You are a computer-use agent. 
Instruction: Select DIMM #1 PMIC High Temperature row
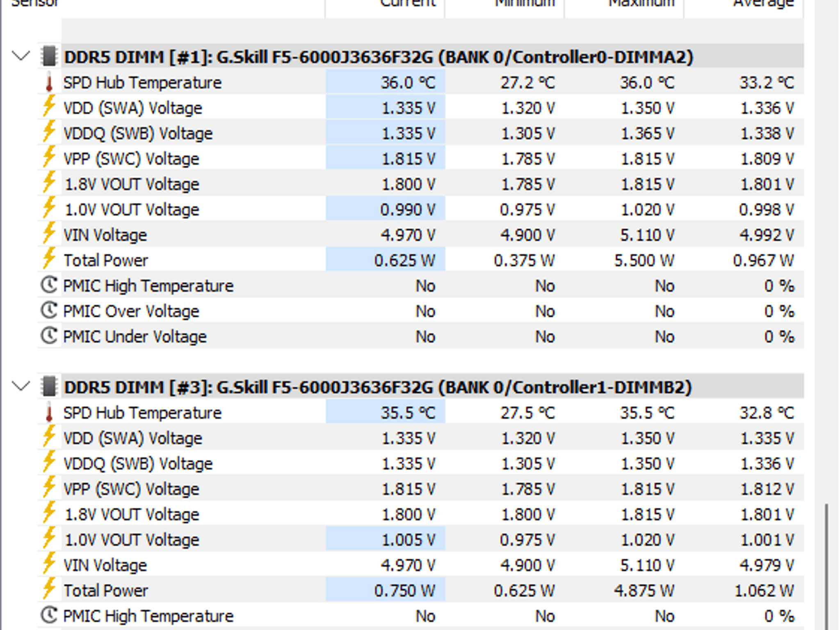[x=420, y=285]
